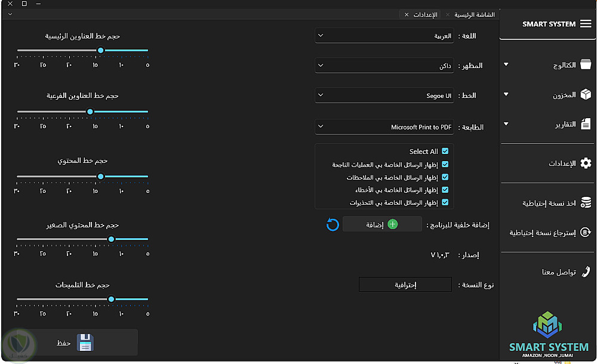Click the blue reset background refresh icon

point(333,224)
